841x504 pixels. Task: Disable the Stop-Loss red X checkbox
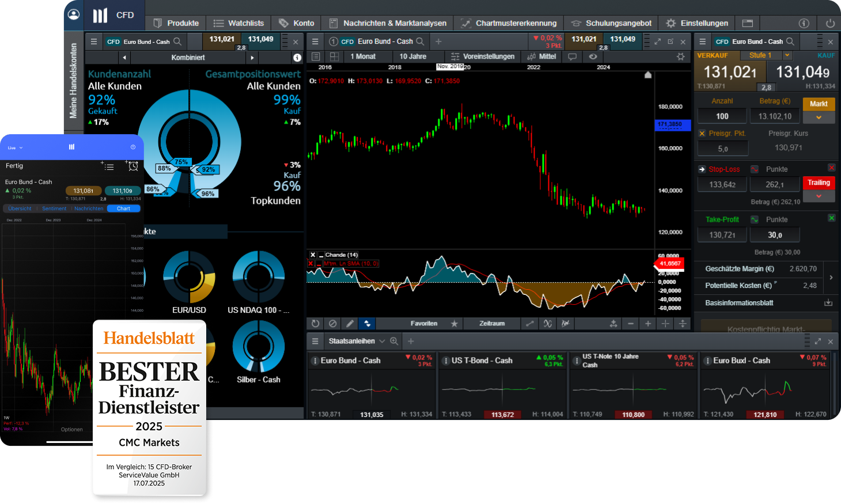click(831, 168)
